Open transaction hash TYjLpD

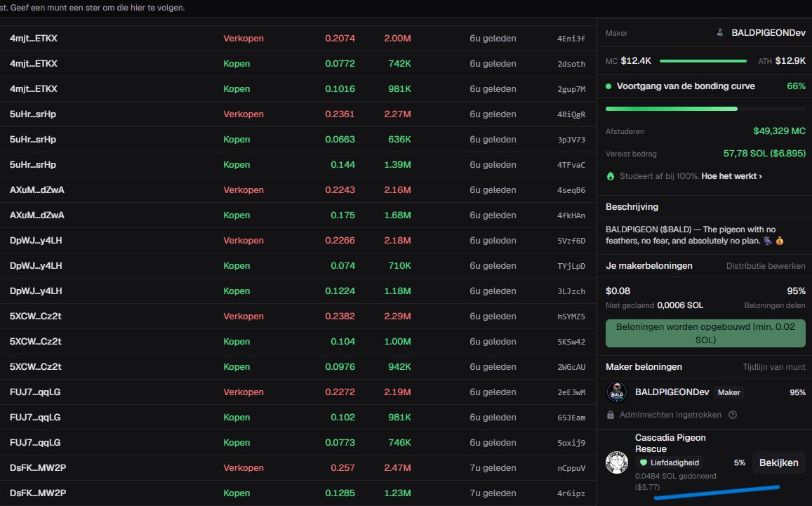pyautogui.click(x=571, y=266)
